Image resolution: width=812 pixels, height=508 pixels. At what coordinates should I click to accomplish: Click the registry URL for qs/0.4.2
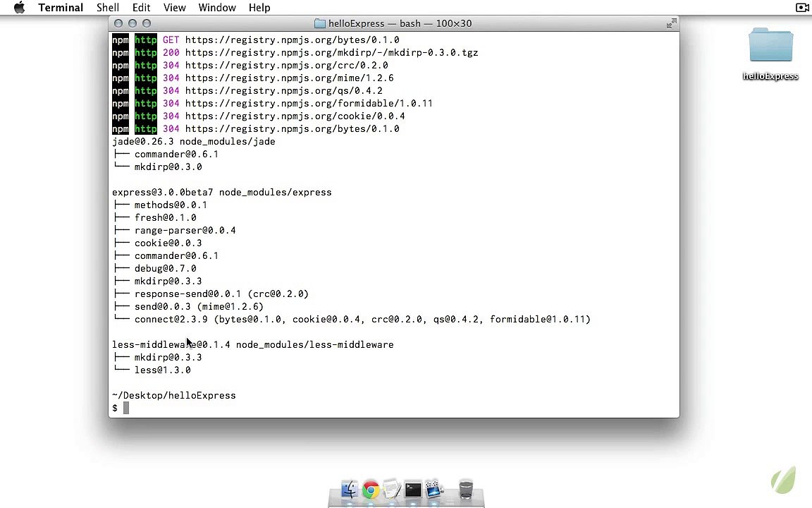point(284,91)
